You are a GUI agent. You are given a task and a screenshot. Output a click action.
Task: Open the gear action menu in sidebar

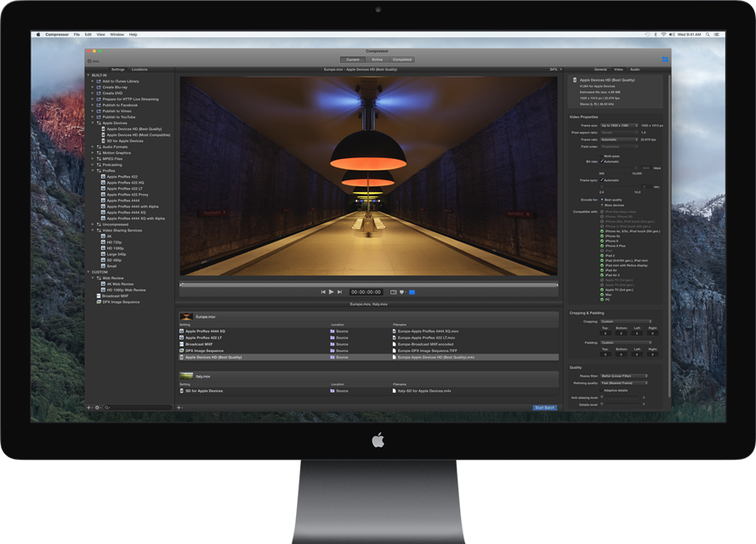(98, 408)
